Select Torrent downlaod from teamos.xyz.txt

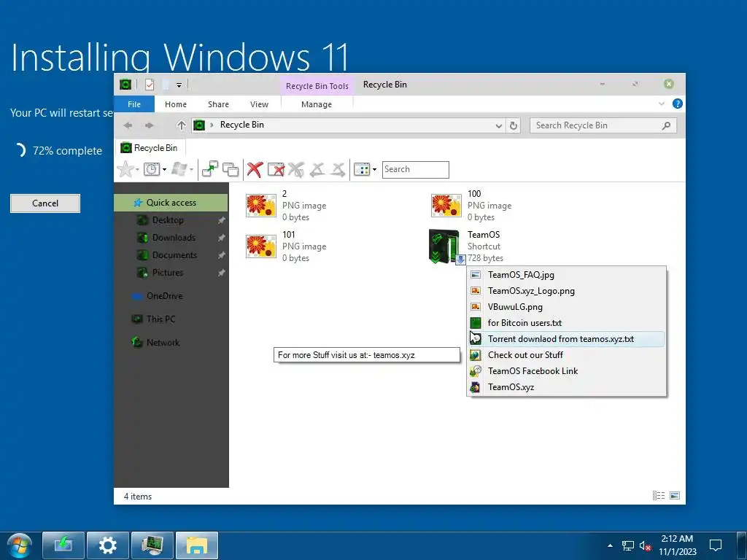tap(566, 339)
